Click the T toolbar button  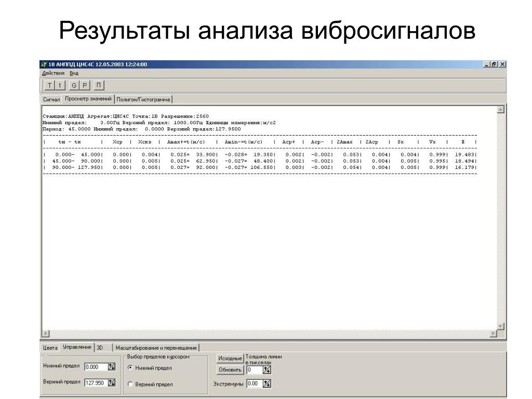coord(49,85)
